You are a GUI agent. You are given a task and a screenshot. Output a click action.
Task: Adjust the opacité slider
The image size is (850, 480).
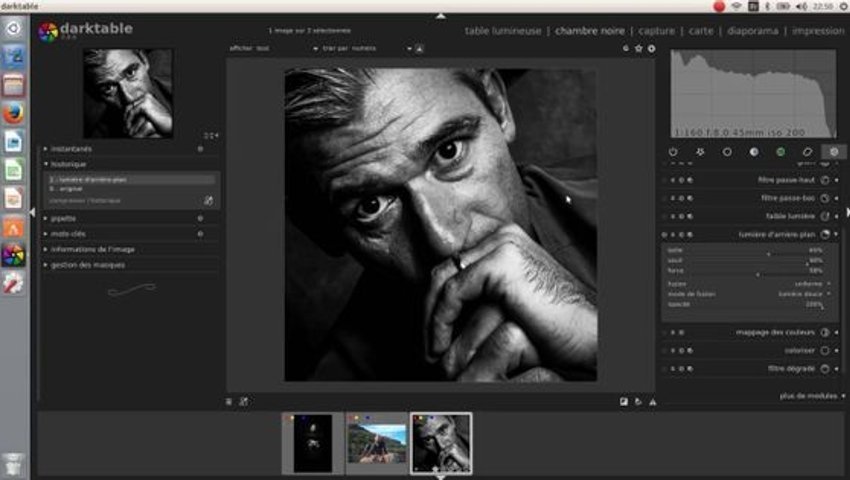[746, 304]
